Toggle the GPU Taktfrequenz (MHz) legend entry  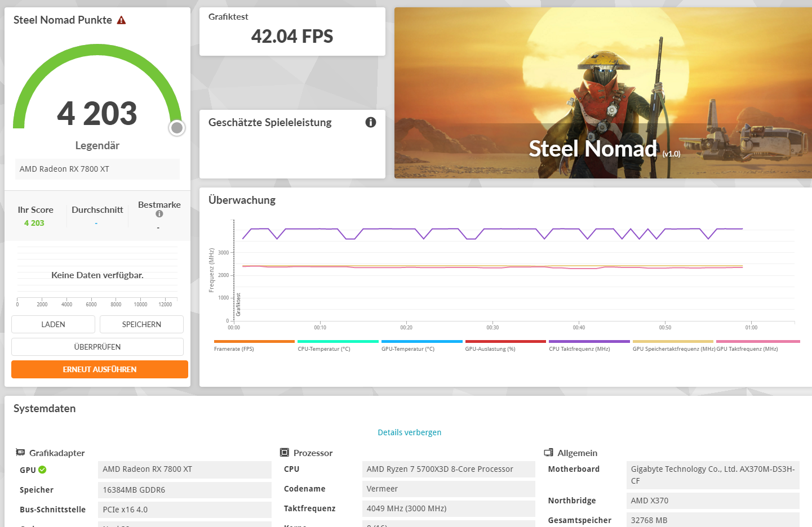coord(758,346)
